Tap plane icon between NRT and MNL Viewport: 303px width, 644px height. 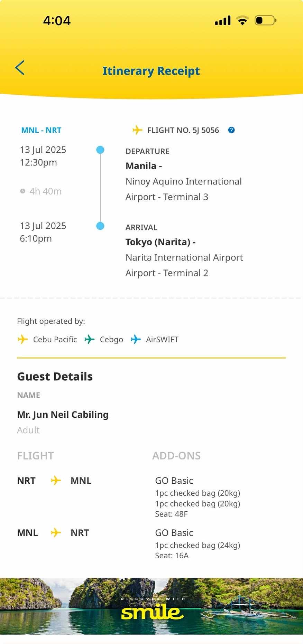tap(56, 481)
